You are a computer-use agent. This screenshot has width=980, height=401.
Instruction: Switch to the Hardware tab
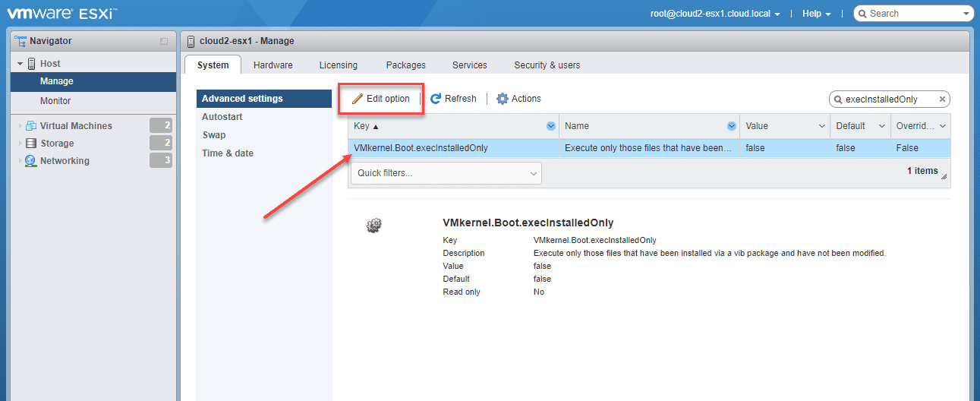click(273, 65)
